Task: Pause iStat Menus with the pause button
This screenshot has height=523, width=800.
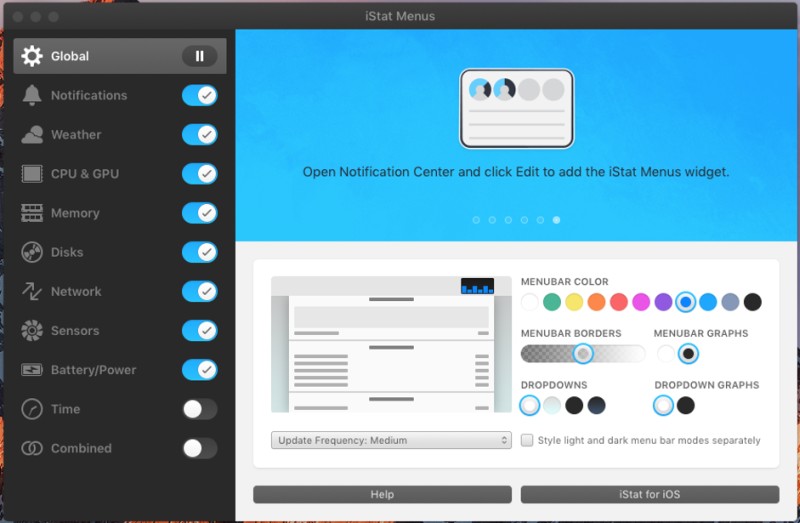Action: (199, 56)
